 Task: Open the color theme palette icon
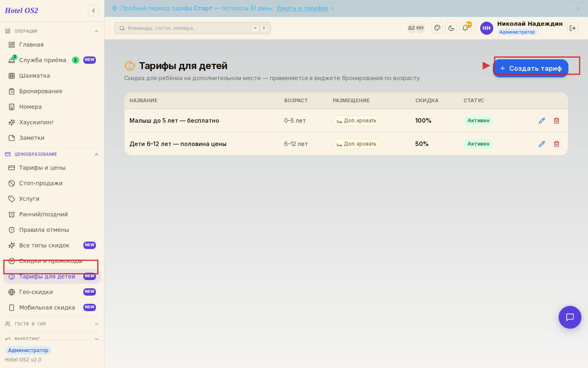[437, 28]
